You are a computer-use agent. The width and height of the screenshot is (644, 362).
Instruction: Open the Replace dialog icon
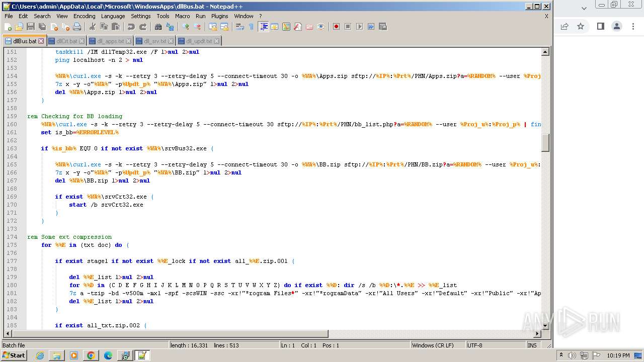tap(170, 27)
